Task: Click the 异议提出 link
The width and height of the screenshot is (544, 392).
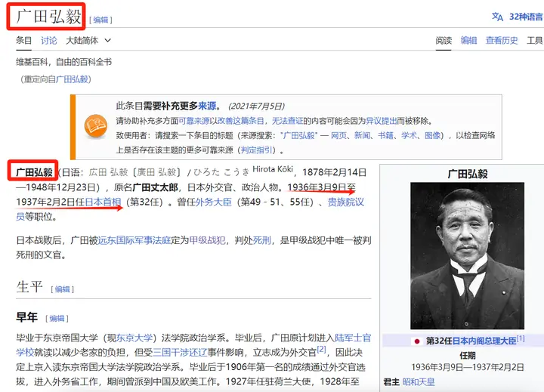Action: coord(382,121)
